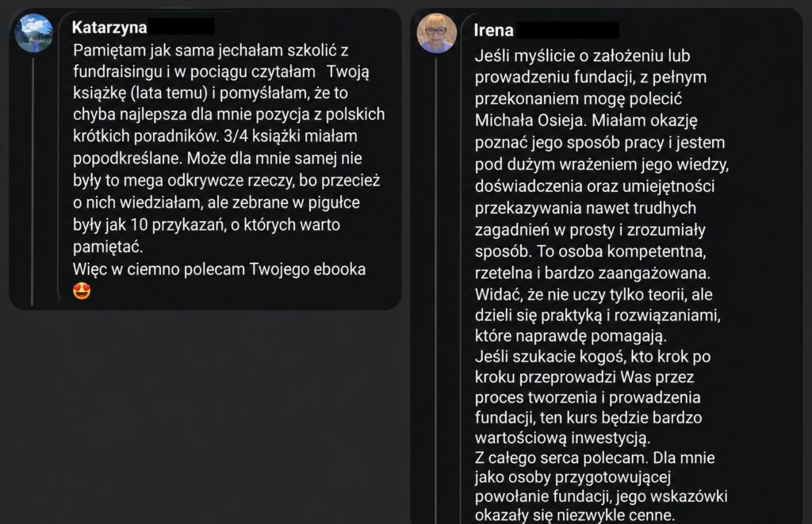This screenshot has width=812, height=524.
Task: Click the paragraph starting "Jeśli szukacie kogoś"
Action: (x=592, y=397)
